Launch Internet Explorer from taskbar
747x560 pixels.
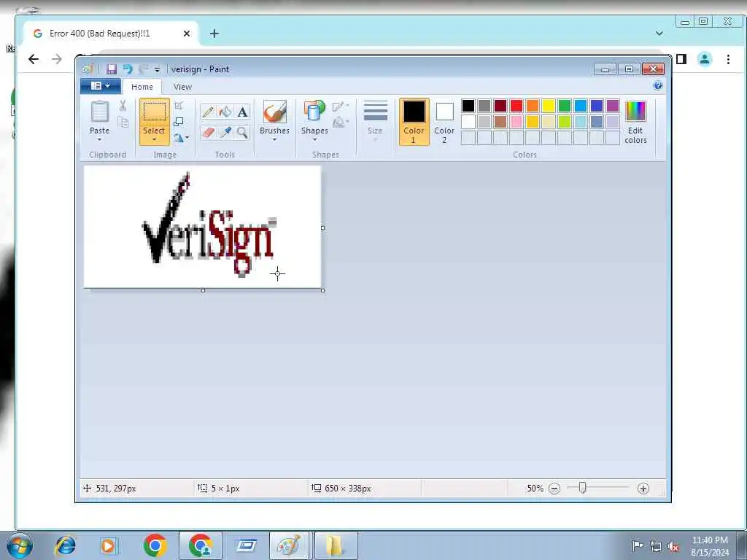[65, 545]
